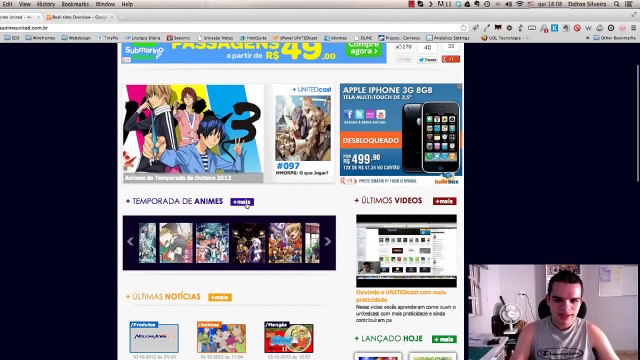Open the Idiomas bookmark

coord(335,38)
